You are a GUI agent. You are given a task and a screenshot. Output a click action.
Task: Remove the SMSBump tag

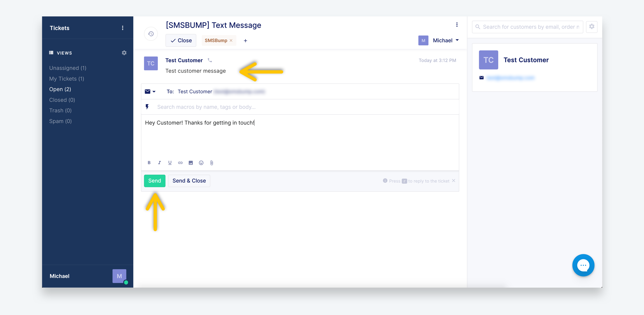pyautogui.click(x=231, y=40)
